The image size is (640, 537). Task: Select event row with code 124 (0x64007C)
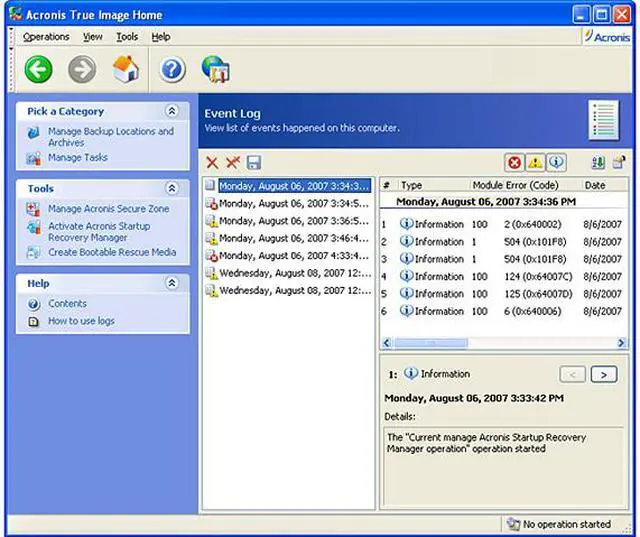coord(503,276)
